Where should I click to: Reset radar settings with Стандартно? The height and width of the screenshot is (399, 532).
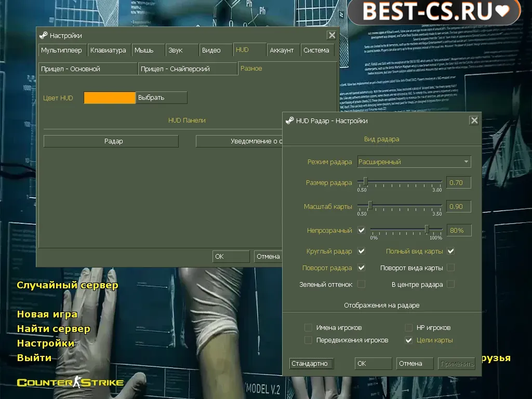click(311, 363)
